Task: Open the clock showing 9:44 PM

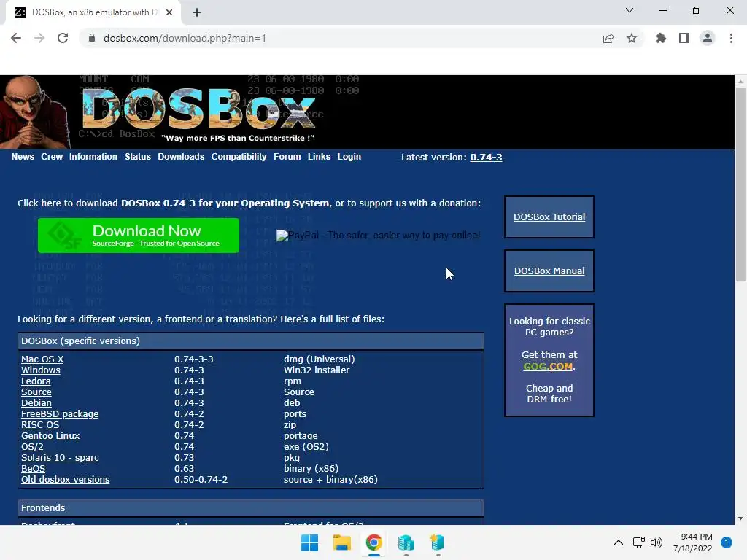Action: [693, 542]
